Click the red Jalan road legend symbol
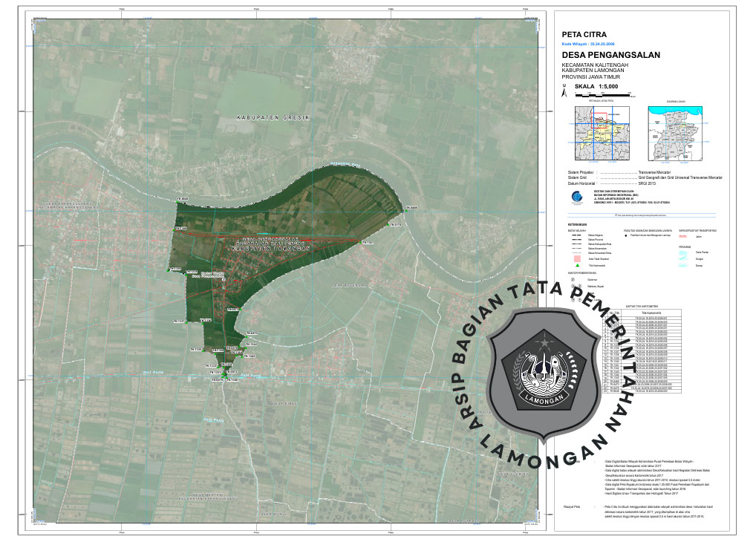The width and height of the screenshot is (756, 545). tap(682, 237)
